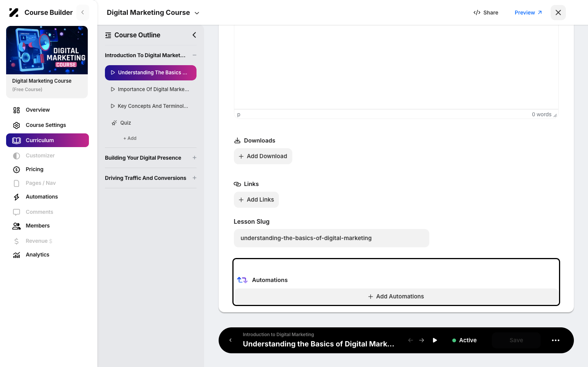Click the Add Automations button
Screen dimensions: 588x367
tap(396, 296)
